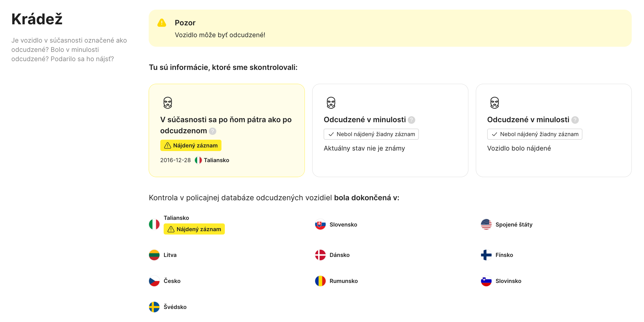Click the Spojené štáty flag icon
The image size is (644, 322).
[486, 224]
